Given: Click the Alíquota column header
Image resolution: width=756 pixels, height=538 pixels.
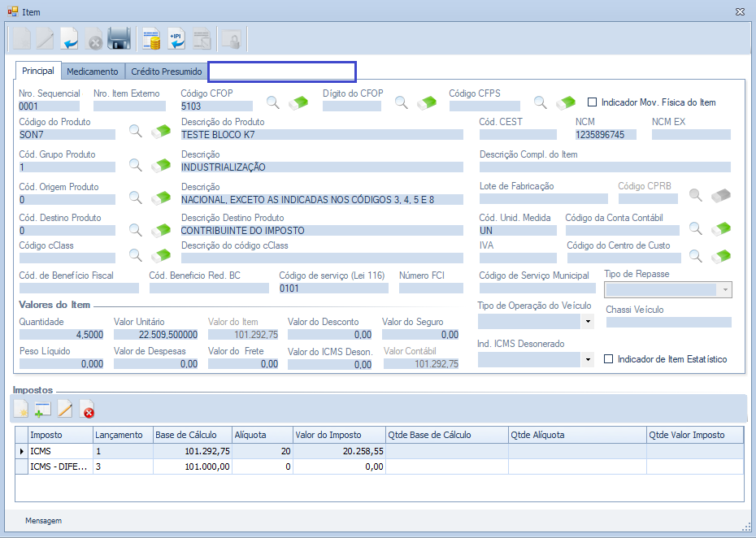Looking at the screenshot, I should pyautogui.click(x=260, y=435).
